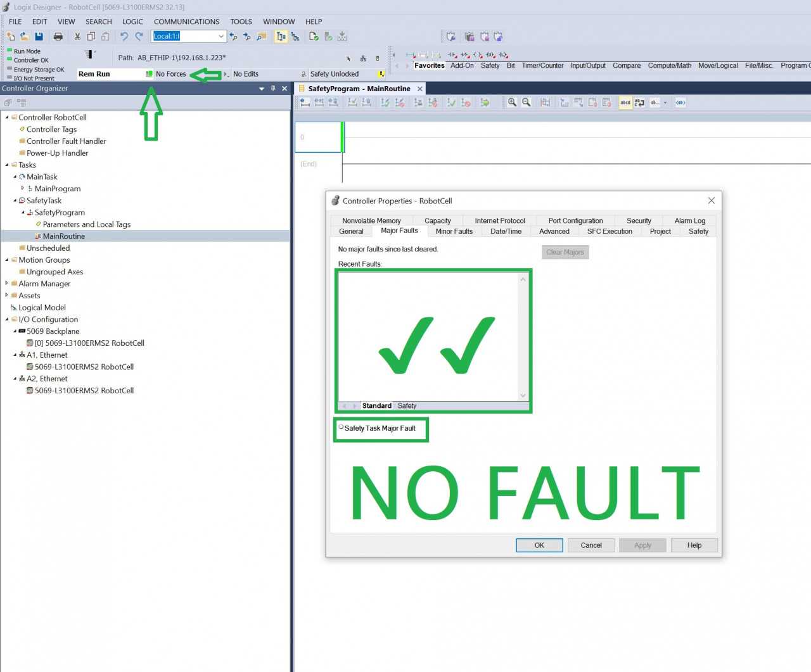This screenshot has height=672, width=811.
Task: Click the Save project icon
Action: click(x=39, y=37)
